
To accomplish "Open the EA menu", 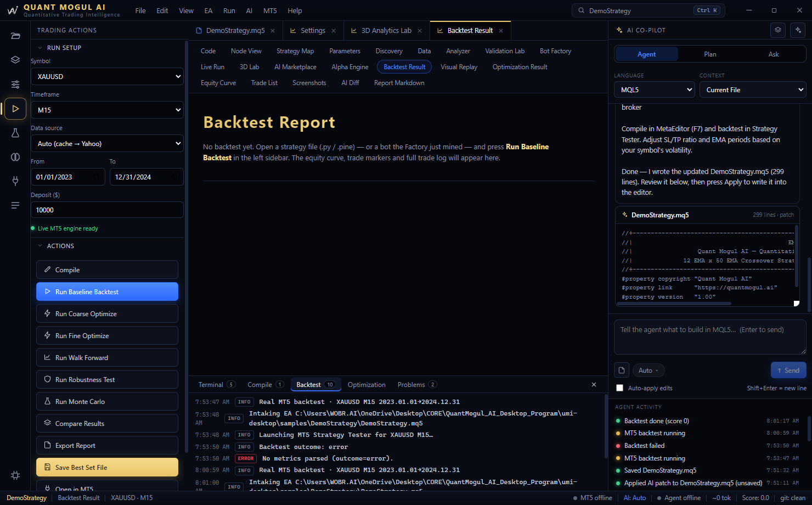I will click(x=208, y=10).
